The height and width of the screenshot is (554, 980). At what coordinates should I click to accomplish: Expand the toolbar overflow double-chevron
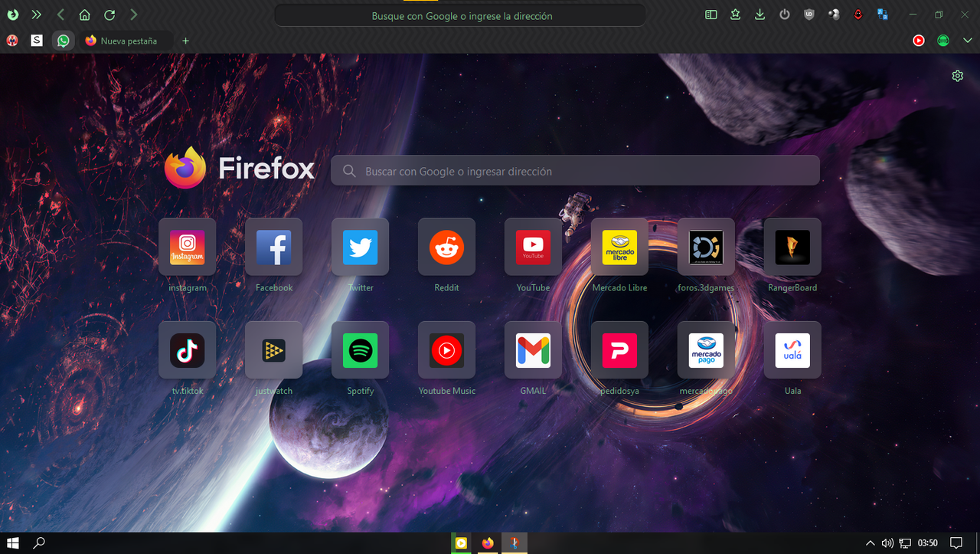coord(36,15)
